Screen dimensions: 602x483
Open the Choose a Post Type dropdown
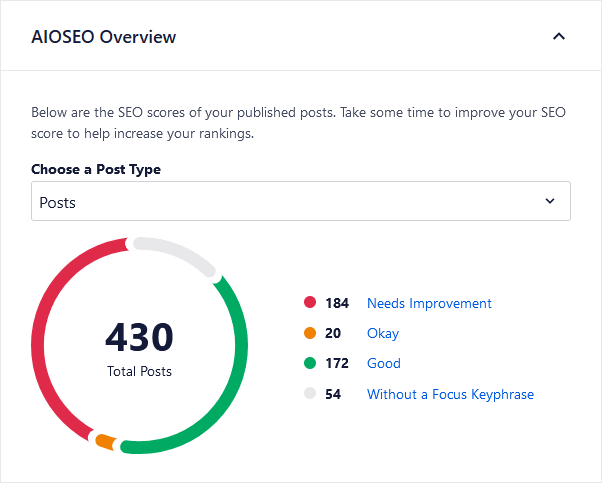pos(300,201)
